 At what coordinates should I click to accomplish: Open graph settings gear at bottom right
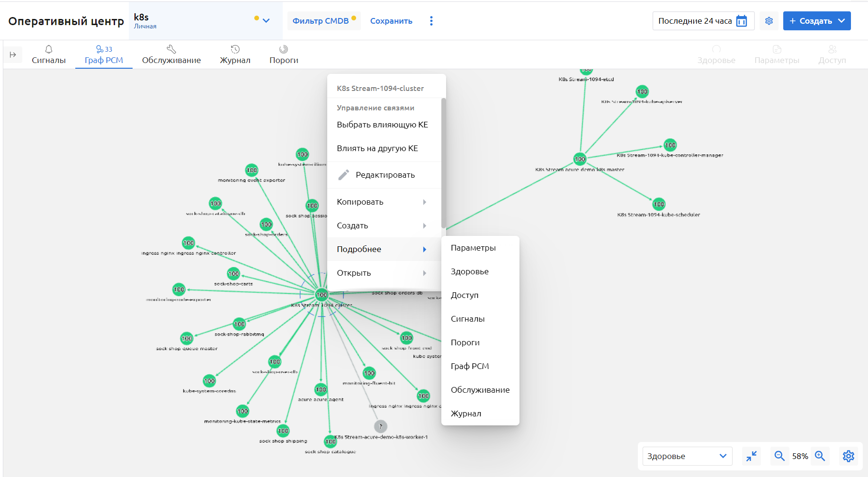(x=849, y=456)
